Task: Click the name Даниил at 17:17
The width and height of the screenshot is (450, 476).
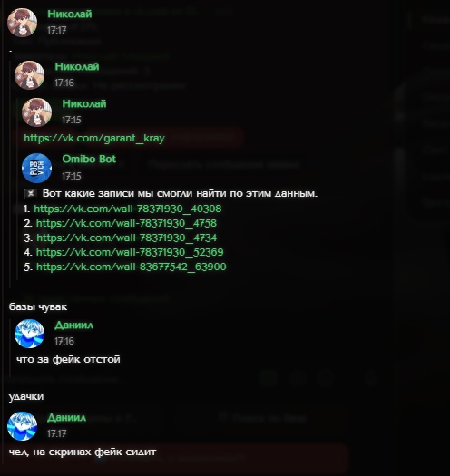Action: click(x=66, y=418)
